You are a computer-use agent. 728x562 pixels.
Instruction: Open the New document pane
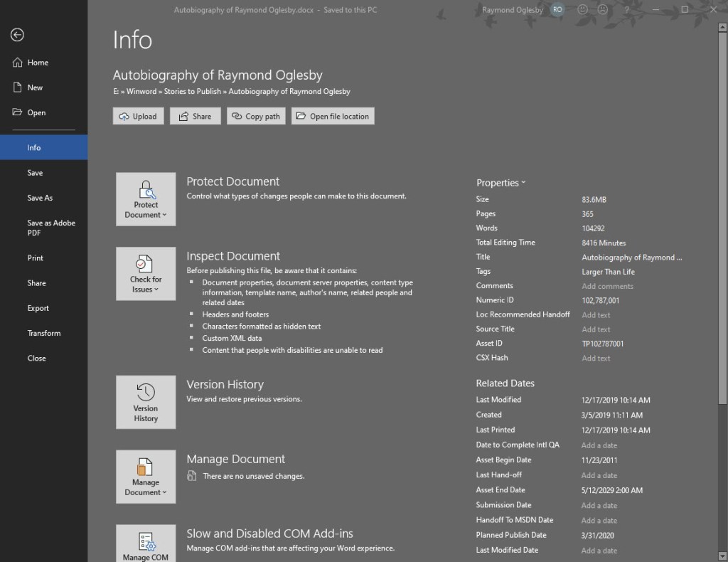click(x=33, y=87)
